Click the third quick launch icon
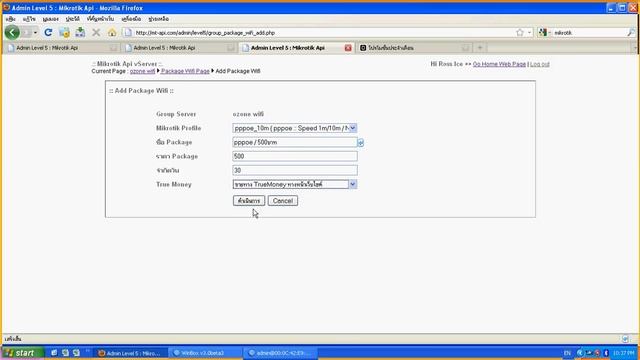Viewport: 640px width, 360px height. click(x=76, y=353)
